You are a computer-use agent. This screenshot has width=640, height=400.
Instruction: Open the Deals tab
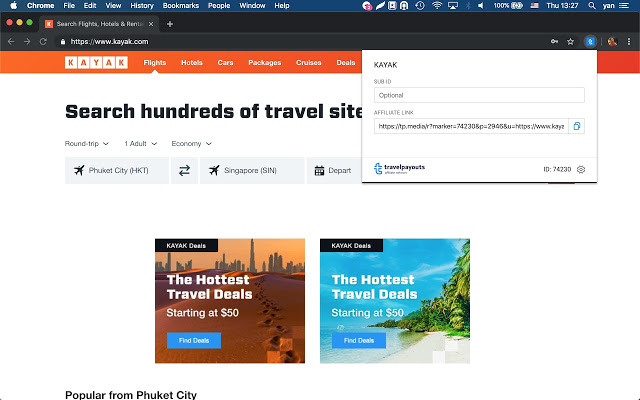[x=346, y=62]
